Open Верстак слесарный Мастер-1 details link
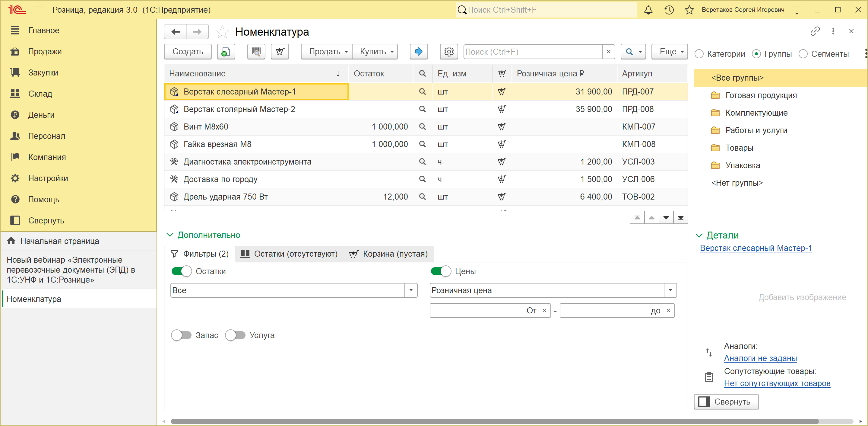The height and width of the screenshot is (426, 868). [756, 248]
